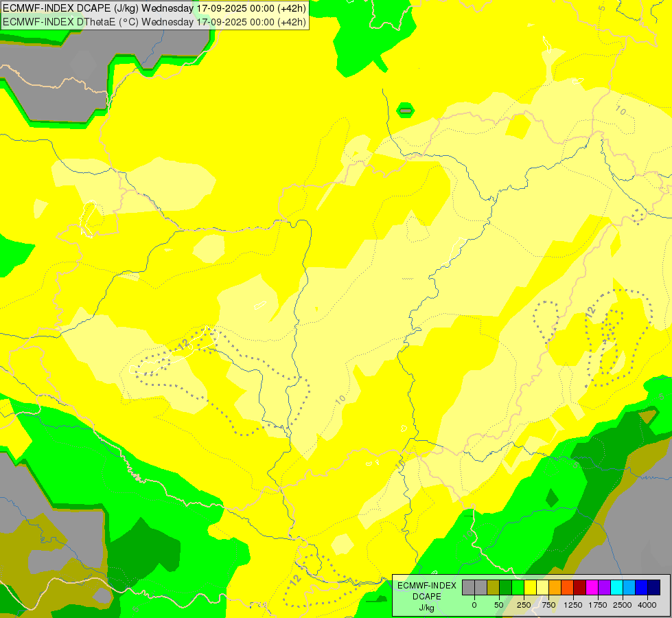The width and height of the screenshot is (672, 618).
Task: Select the bright green legend swatch
Action: pos(518,587)
